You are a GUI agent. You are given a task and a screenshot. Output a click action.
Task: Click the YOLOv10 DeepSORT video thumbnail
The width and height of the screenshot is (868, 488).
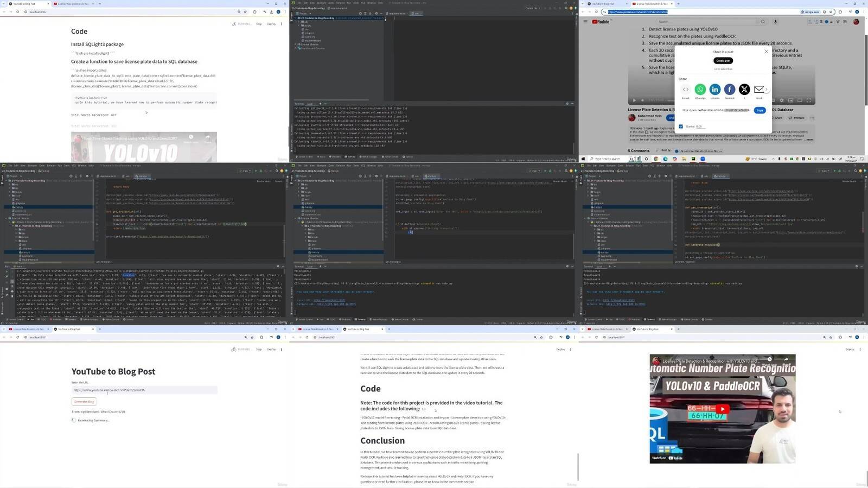point(144,147)
